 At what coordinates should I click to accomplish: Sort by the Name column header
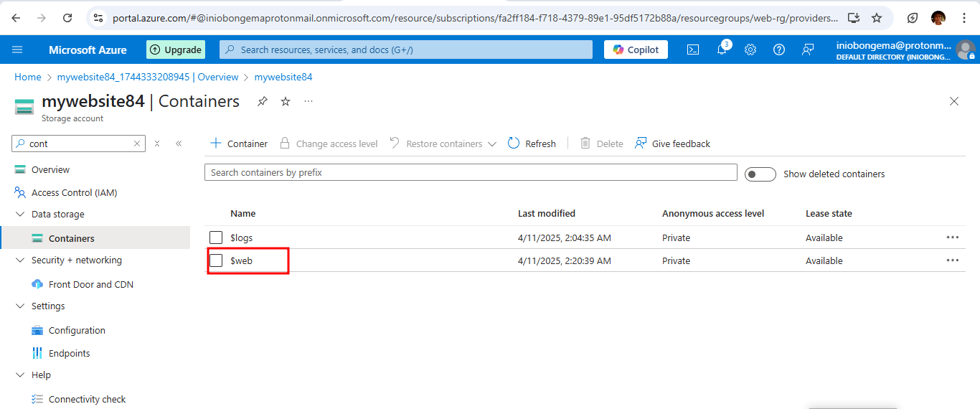click(242, 213)
